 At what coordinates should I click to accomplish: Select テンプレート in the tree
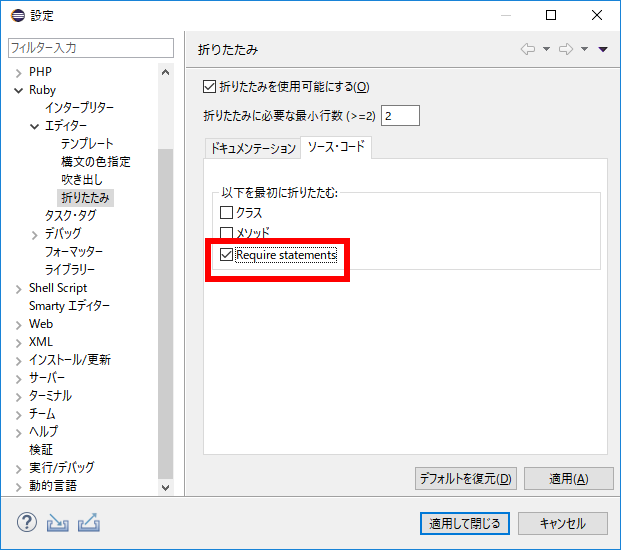coord(87,143)
